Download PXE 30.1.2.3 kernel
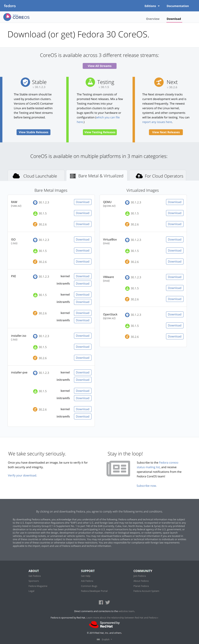Viewport: 199px width, 644px height. coord(82,276)
